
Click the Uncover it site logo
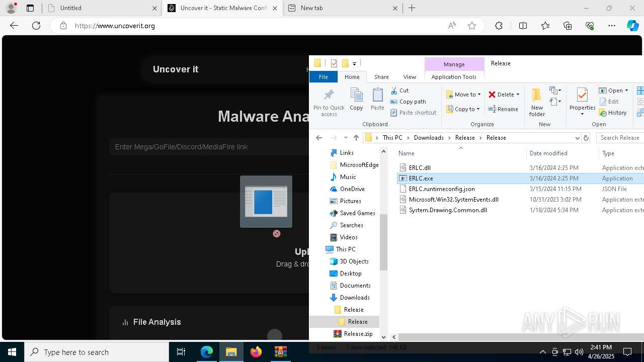[x=176, y=69]
